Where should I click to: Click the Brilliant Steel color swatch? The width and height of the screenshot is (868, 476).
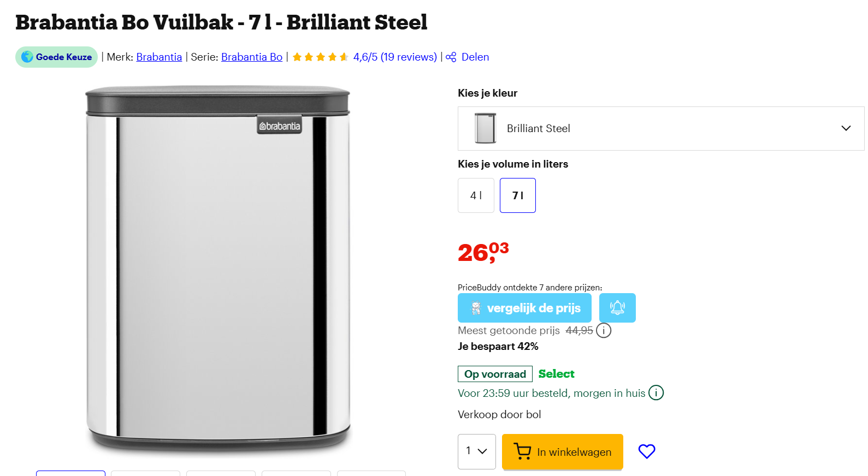[486, 128]
